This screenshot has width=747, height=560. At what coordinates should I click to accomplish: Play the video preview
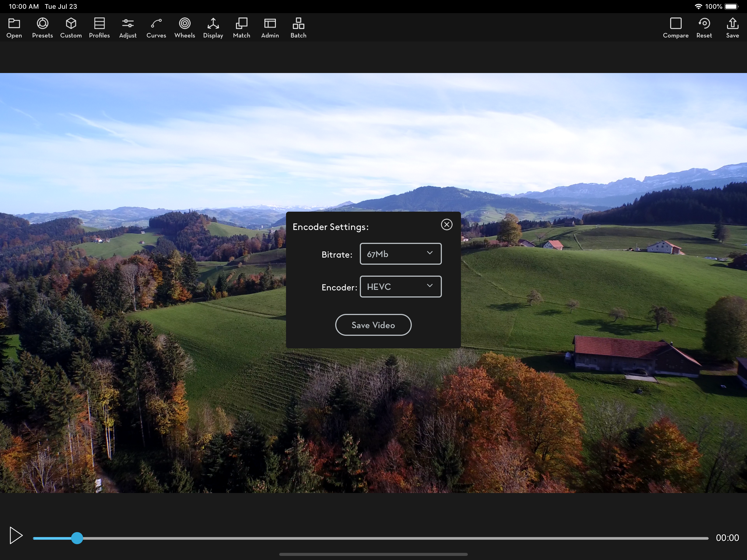click(16, 535)
